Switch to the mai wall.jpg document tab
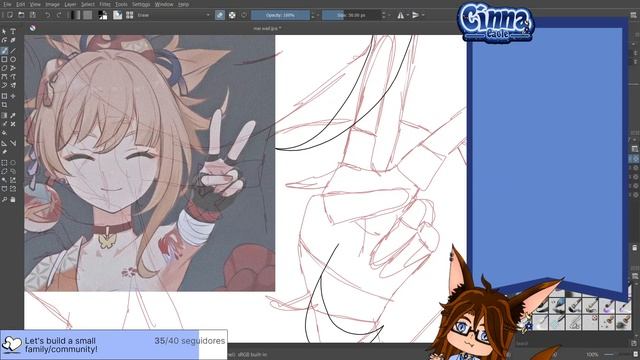The height and width of the screenshot is (360, 640). [267, 29]
